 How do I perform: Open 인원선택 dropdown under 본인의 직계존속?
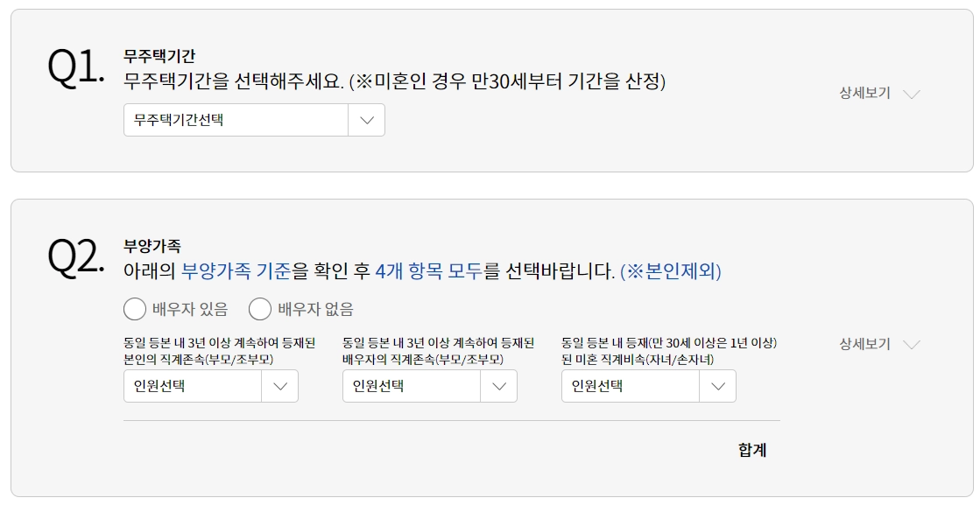[193, 386]
